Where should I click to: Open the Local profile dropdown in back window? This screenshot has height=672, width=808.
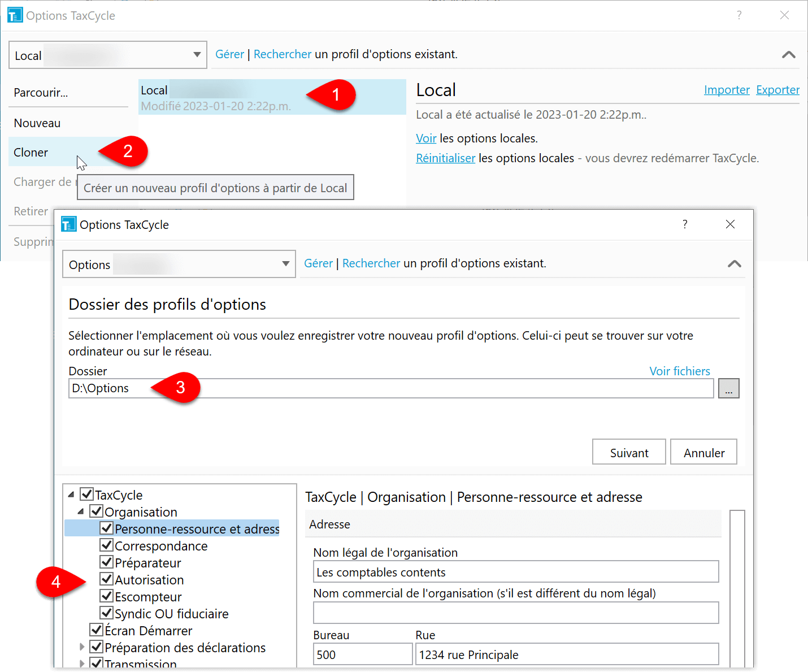197,55
